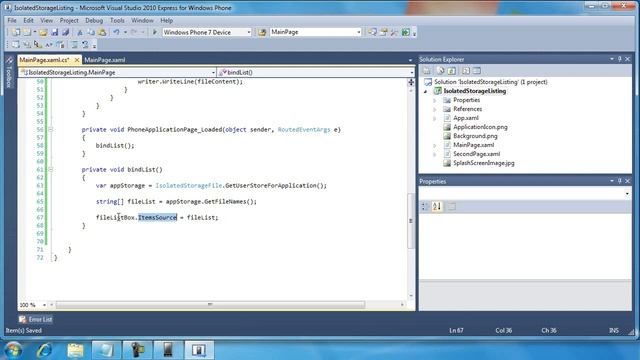Click the View Designer icon in Solution Explorer
The height and width of the screenshot is (360, 640).
476,71
